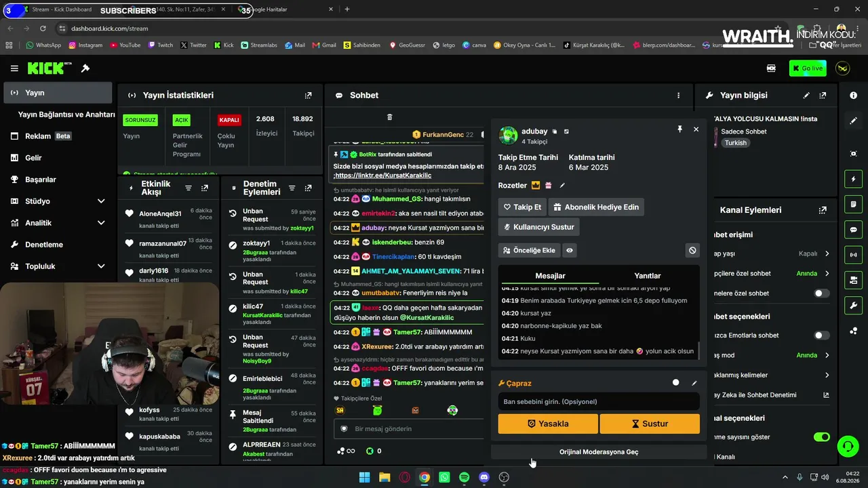Click Kullanıcıyı Sustur button
The image size is (868, 488).
(538, 227)
